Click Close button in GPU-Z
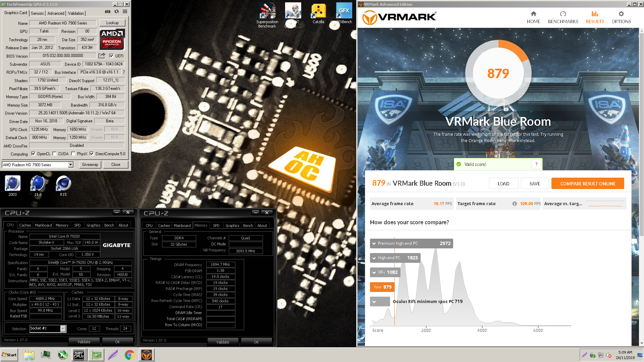 [x=116, y=165]
